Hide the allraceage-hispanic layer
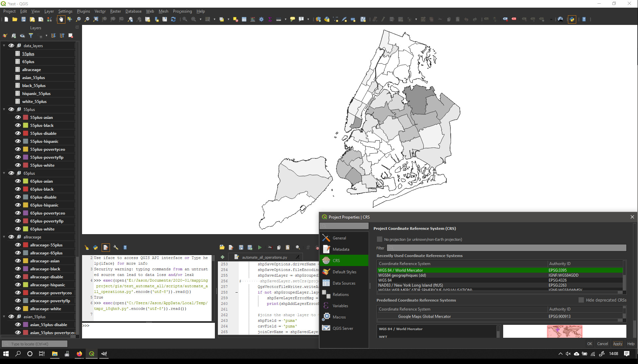 point(18,285)
